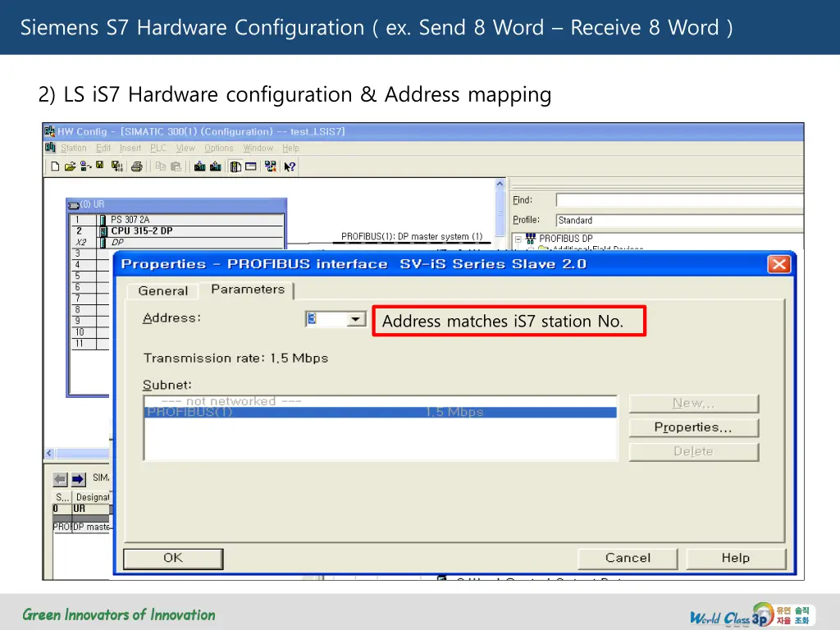Screen dimensions: 840x630
Task: Close the Properties PROFIBUS interface dialog
Action: 779,264
